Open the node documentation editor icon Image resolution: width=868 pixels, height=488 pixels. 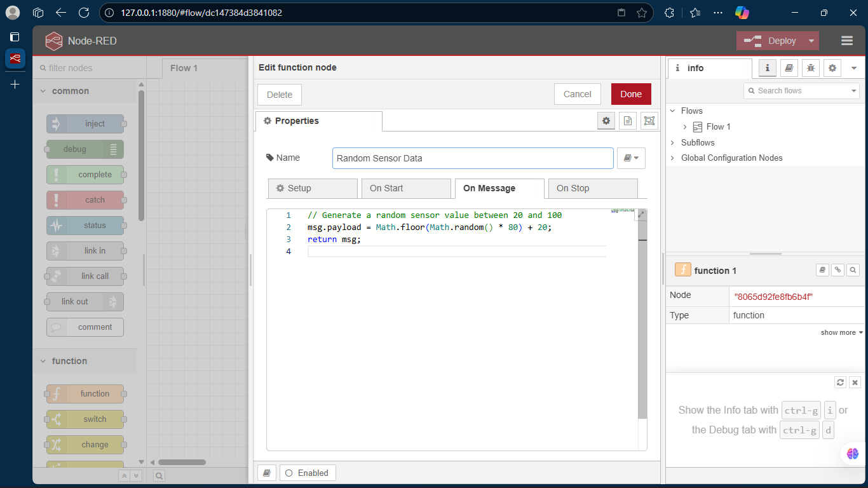tap(628, 120)
